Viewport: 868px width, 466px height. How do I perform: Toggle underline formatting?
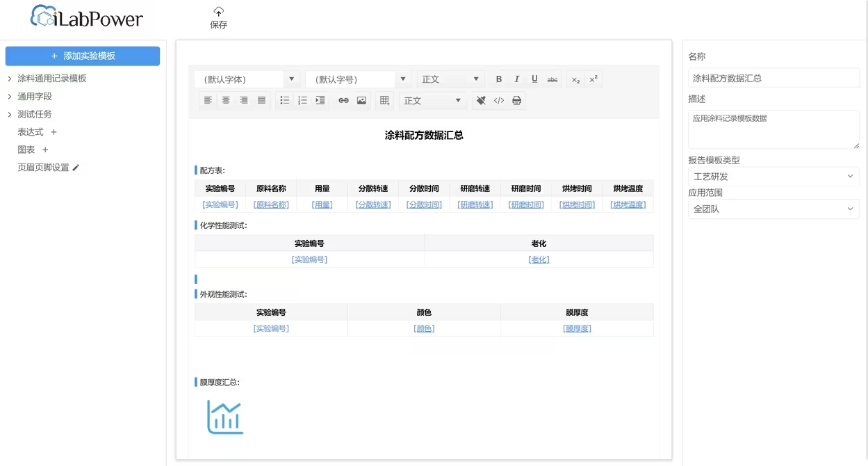point(534,79)
